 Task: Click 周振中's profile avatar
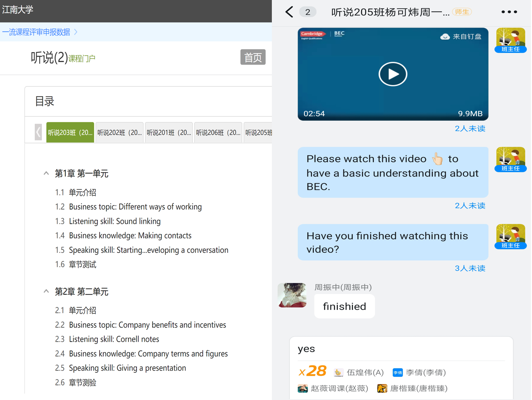coord(292,295)
